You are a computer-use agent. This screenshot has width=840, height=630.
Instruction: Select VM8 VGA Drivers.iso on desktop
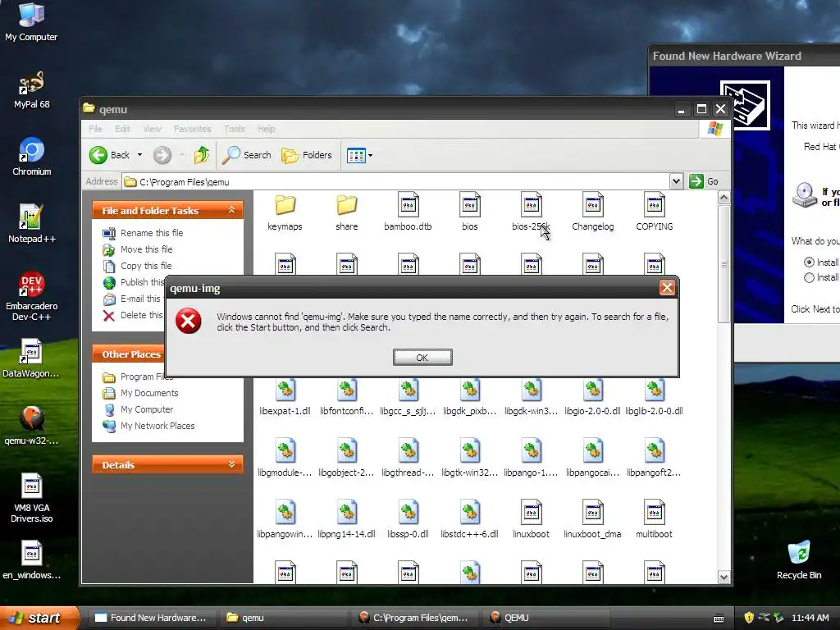[x=32, y=498]
